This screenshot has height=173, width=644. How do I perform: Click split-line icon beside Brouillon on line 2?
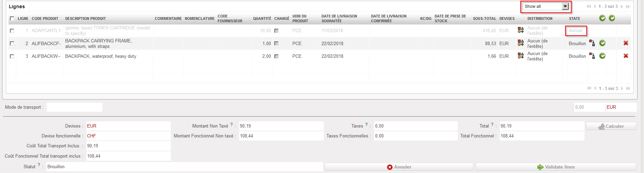592,43
